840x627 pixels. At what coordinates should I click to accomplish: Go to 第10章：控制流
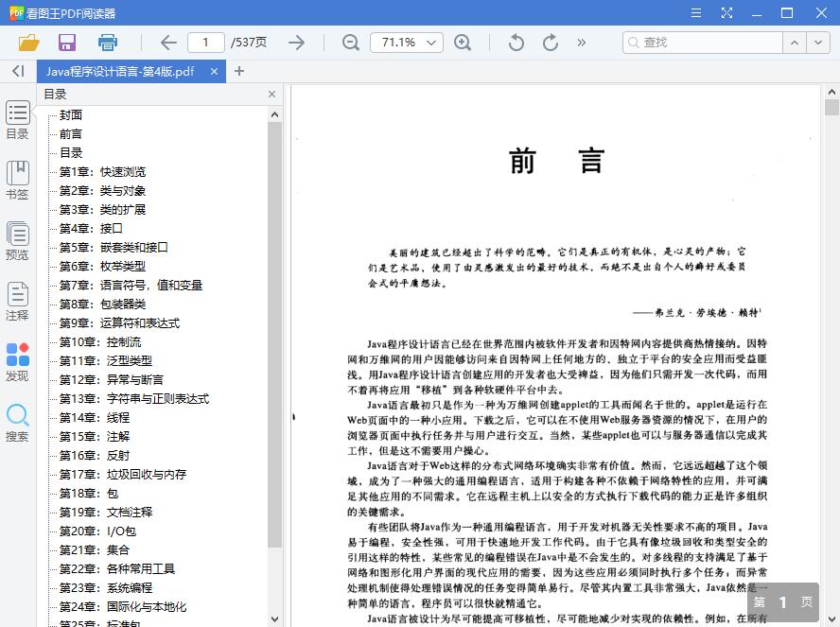(x=100, y=342)
